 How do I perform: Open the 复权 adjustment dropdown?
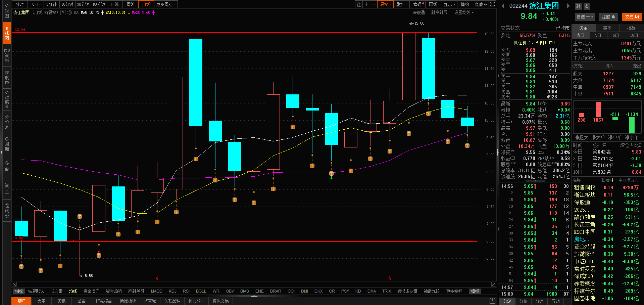pos(386,4)
